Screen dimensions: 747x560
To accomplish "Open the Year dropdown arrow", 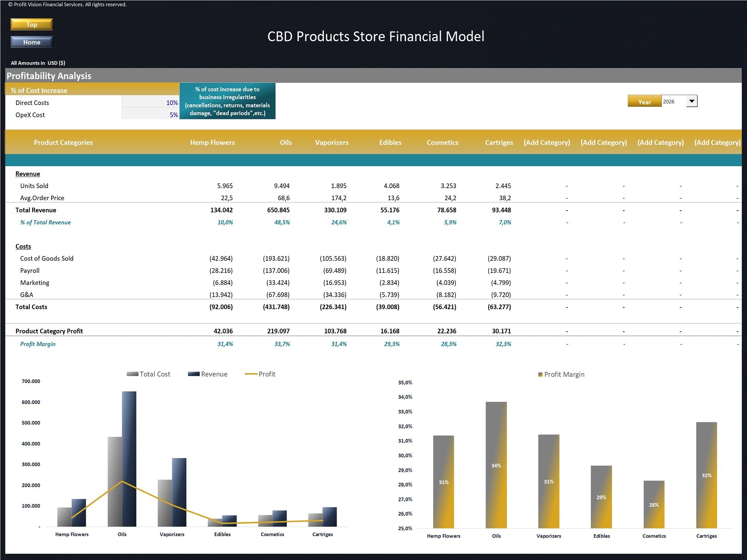I will click(692, 101).
